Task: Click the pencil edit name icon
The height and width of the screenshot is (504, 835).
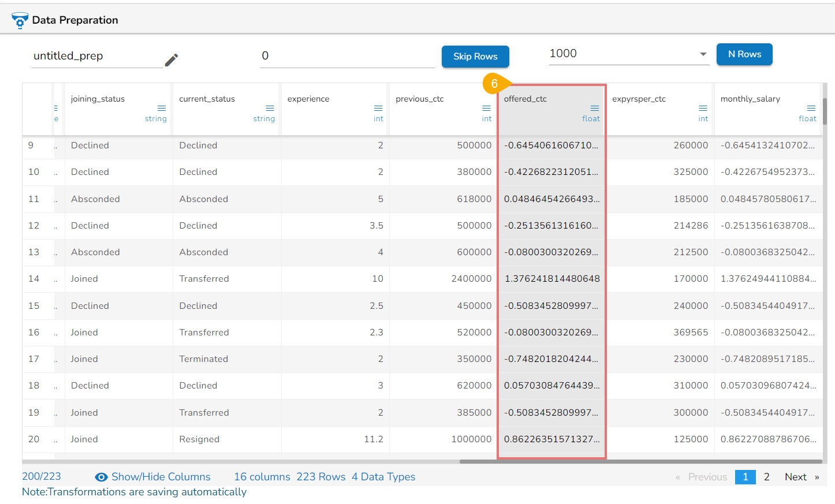Action: pyautogui.click(x=172, y=60)
